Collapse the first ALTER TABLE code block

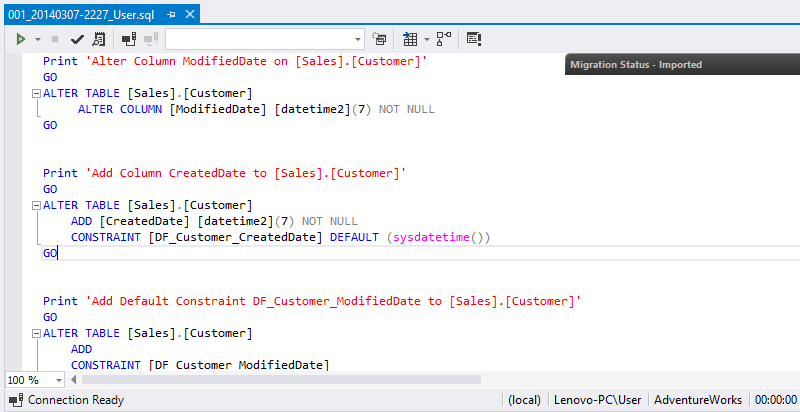[36, 93]
